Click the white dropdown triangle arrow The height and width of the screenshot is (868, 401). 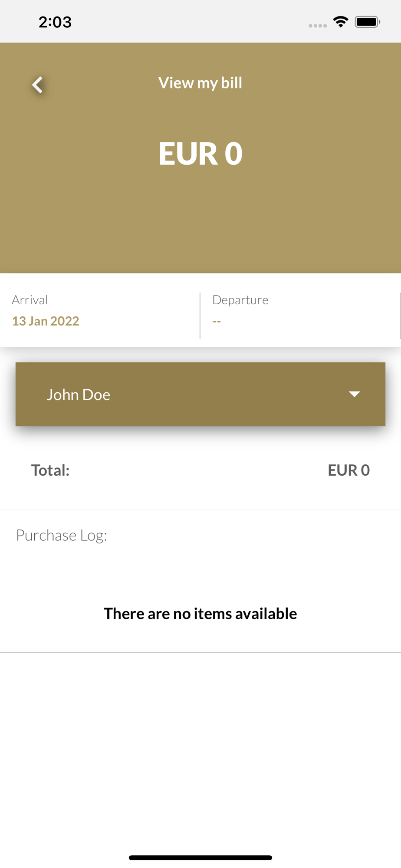click(354, 394)
